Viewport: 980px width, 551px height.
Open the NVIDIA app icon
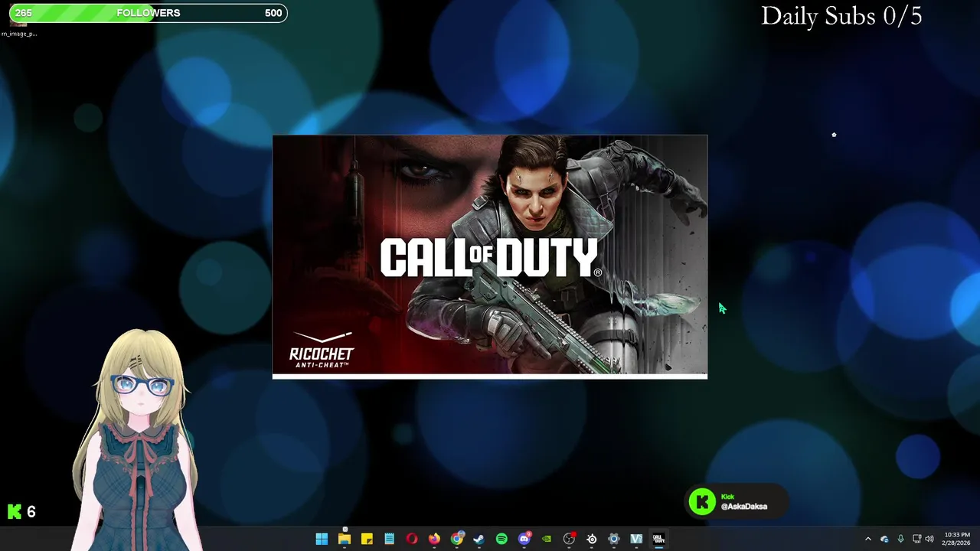pyautogui.click(x=547, y=539)
